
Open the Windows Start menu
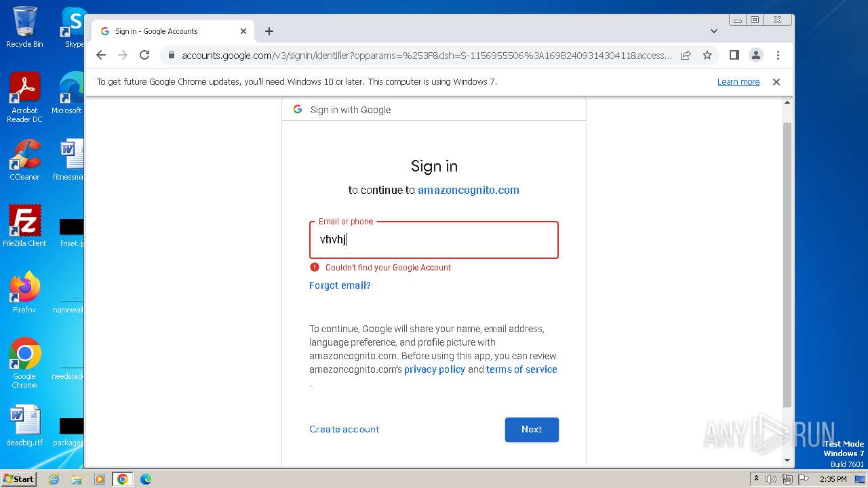coord(18,479)
